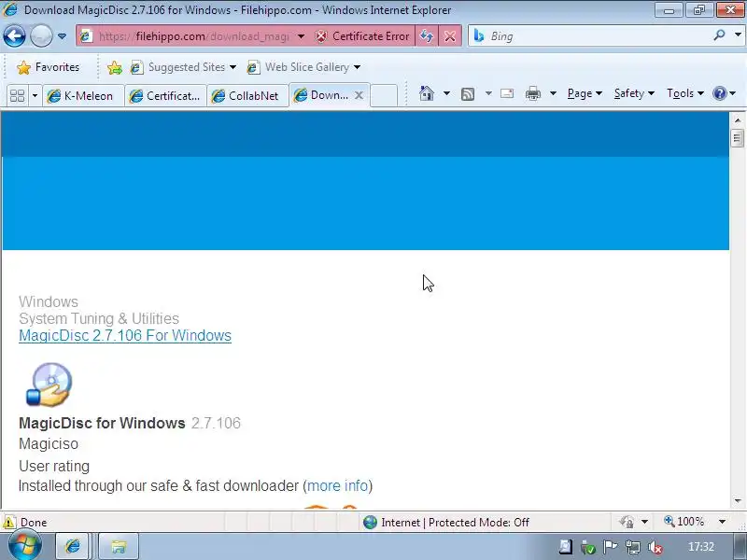Click the Action Center flag tray icon

[611, 547]
